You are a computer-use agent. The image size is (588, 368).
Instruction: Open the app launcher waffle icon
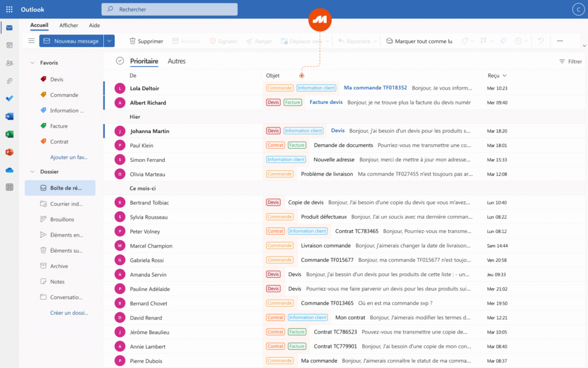[9, 9]
